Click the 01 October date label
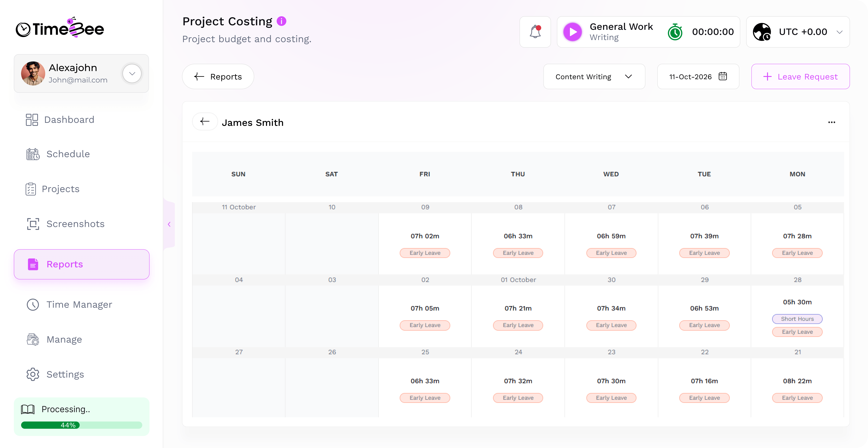Viewport: 868px width, 448px height. [x=518, y=280]
